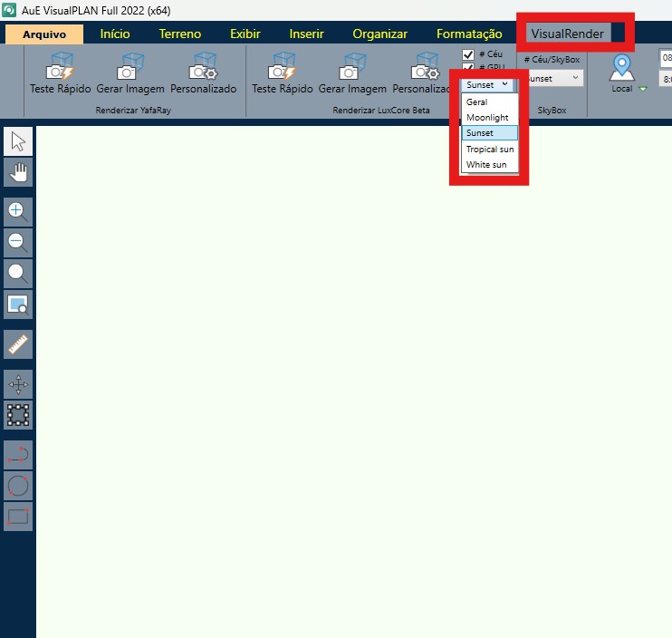Screen dimensions: 672x638
Task: Choose Sunset in the dropdown list
Action: point(489,133)
